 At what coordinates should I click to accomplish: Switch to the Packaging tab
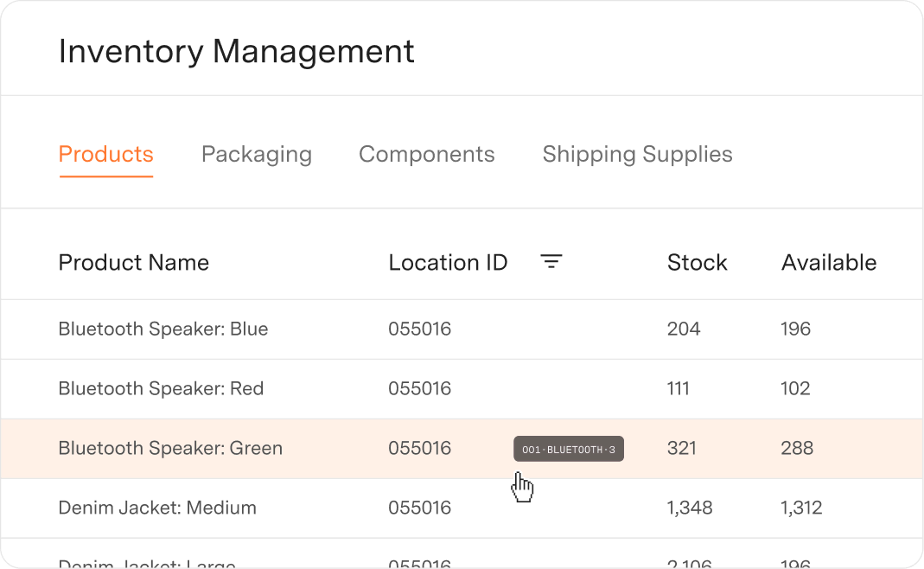coord(256,154)
